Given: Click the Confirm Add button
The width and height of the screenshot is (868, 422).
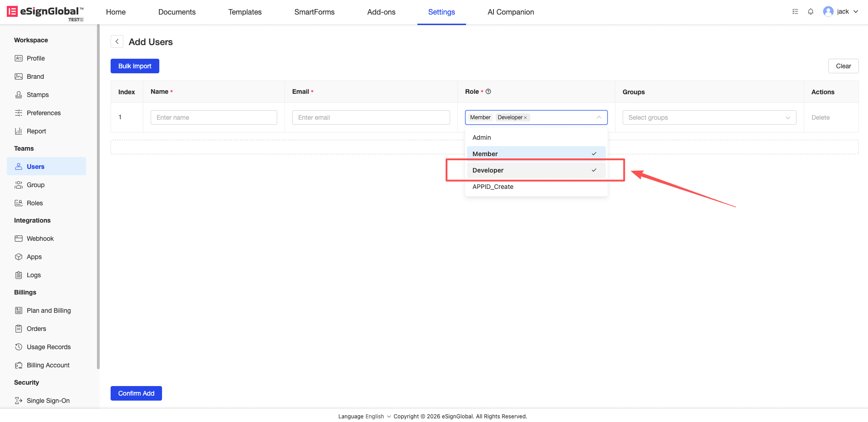Looking at the screenshot, I should 136,393.
